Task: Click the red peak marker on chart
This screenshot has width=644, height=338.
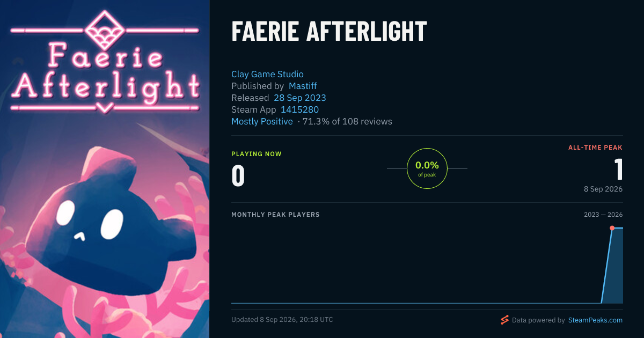Action: coord(612,228)
